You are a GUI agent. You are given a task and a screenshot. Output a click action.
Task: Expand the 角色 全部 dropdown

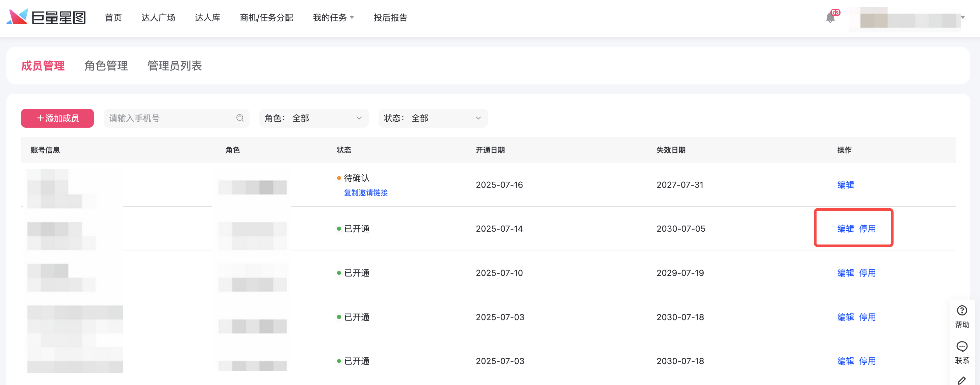pyautogui.click(x=313, y=118)
